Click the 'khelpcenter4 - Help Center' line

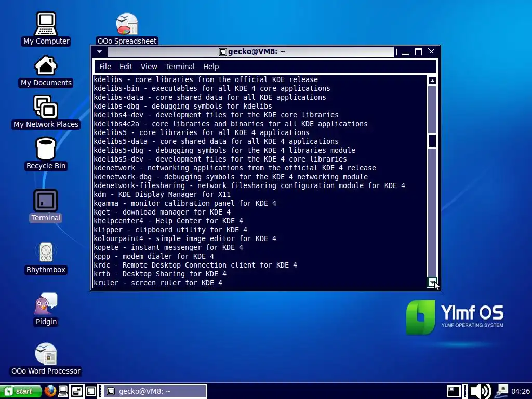pos(168,221)
